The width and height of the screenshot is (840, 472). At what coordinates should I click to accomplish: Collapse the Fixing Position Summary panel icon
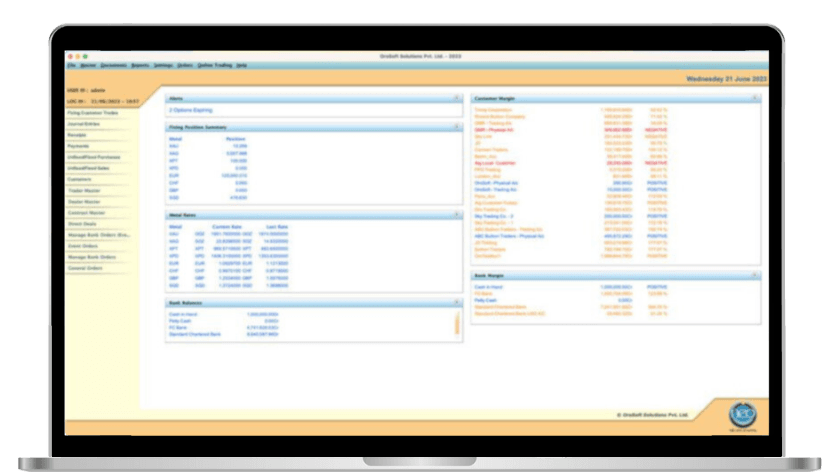[x=456, y=128]
